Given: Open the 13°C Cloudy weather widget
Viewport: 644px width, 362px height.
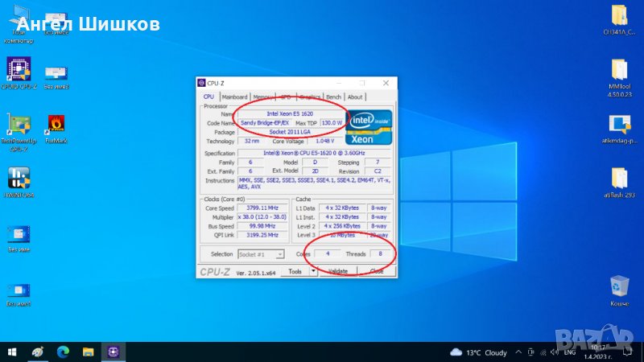Looking at the screenshot, I should tap(479, 352).
